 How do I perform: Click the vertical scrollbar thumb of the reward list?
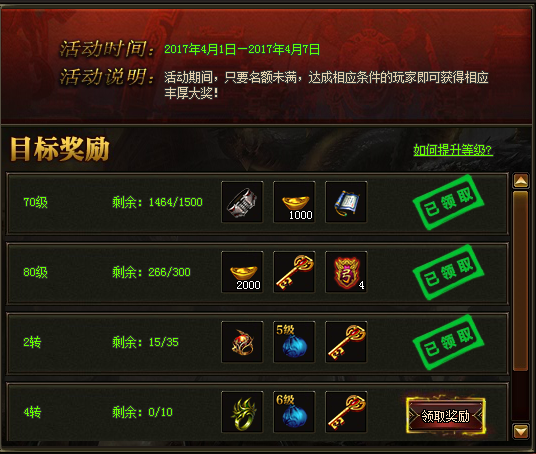521,281
